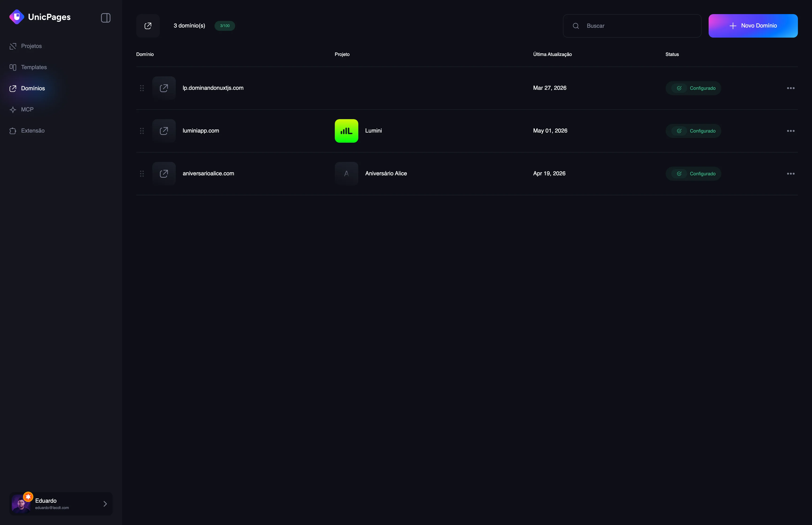Screen dimensions: 812x525
Task: Click the Extensão puzzle icon
Action: pos(13,131)
